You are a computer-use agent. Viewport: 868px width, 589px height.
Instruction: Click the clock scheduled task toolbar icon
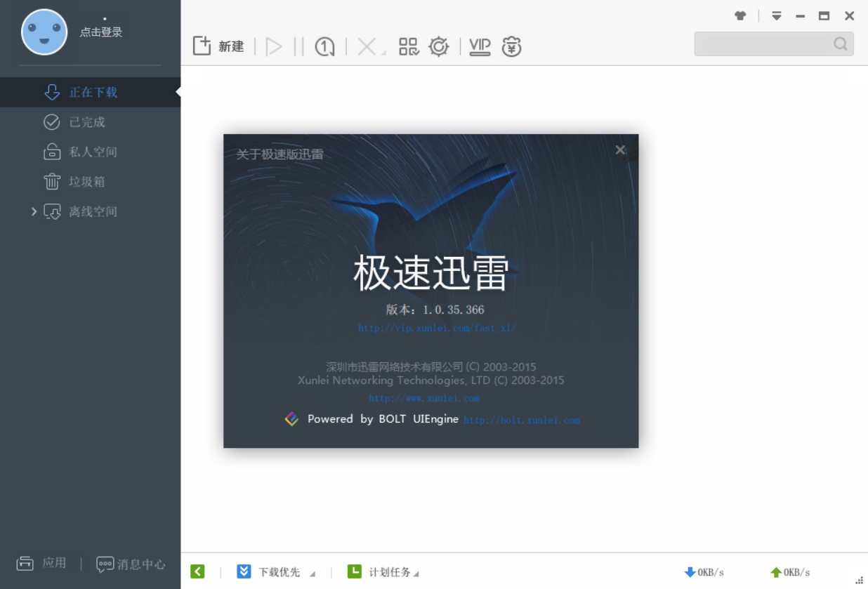(x=324, y=46)
